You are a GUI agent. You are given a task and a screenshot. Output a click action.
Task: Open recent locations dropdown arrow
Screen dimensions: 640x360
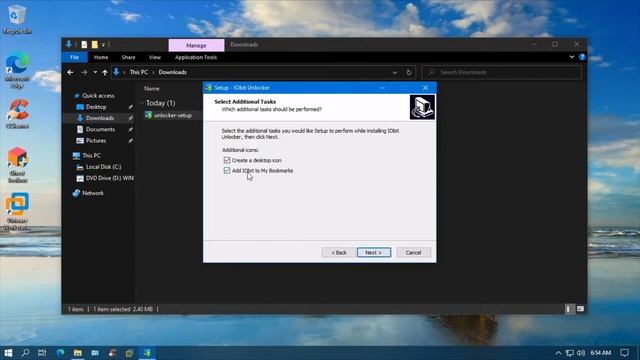95,72
